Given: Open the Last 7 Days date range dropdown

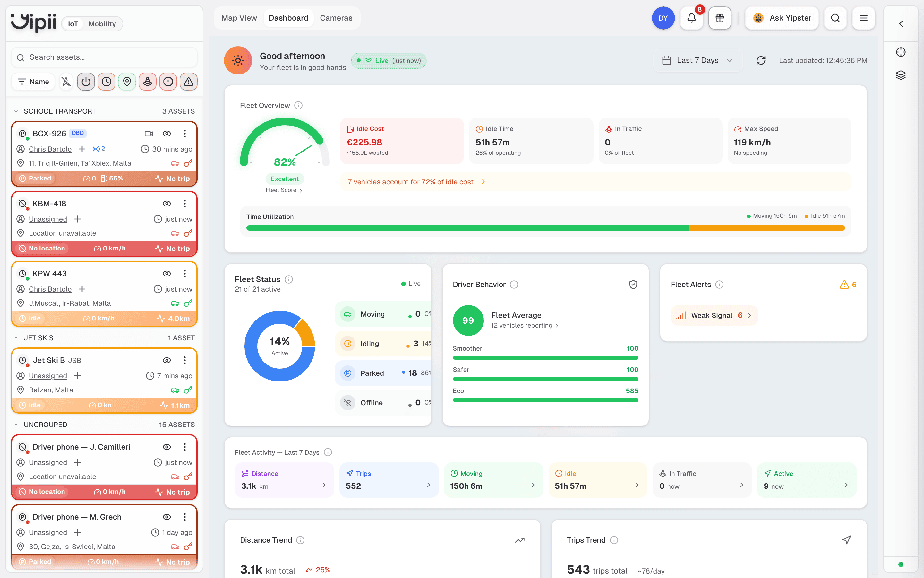Looking at the screenshot, I should pos(697,60).
